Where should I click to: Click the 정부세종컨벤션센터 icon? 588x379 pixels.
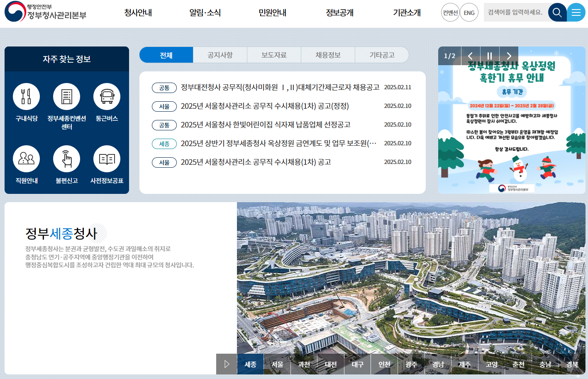pos(66,97)
